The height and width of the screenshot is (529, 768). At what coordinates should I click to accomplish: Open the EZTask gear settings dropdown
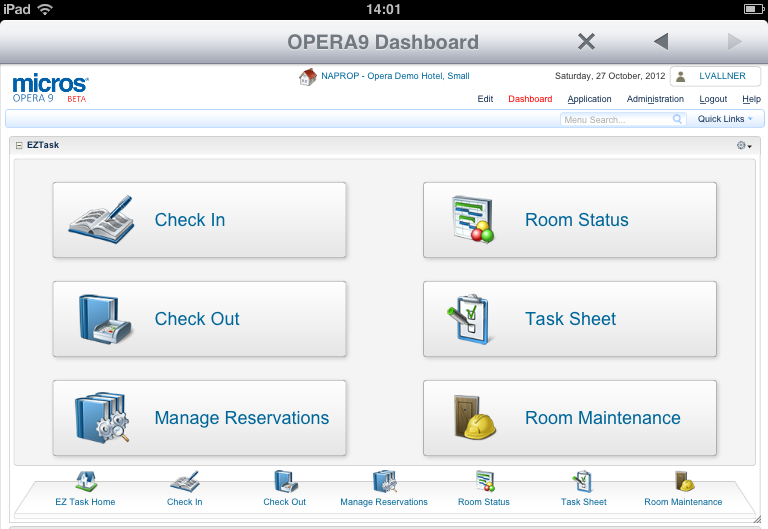[x=744, y=145]
